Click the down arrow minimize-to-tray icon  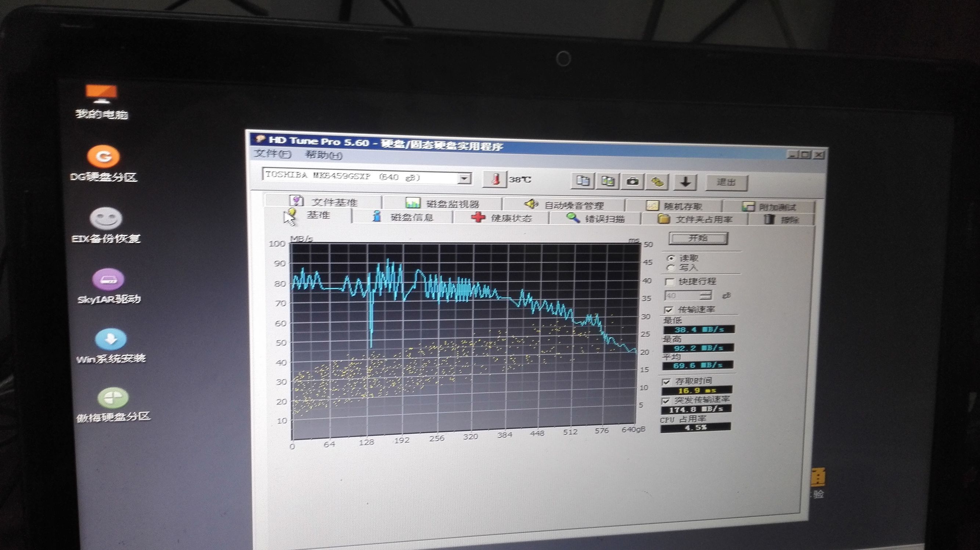tap(685, 182)
